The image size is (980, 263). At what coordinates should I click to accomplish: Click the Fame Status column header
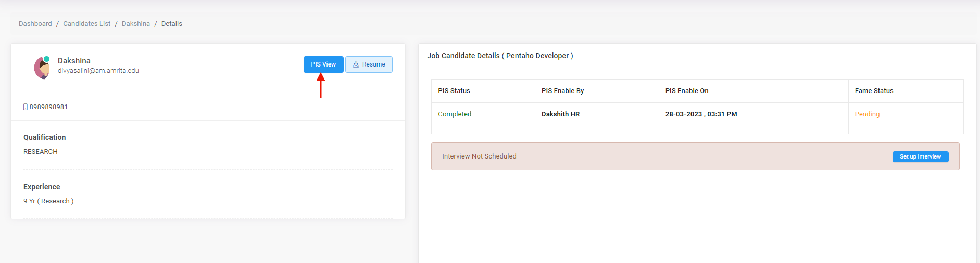pyautogui.click(x=874, y=91)
